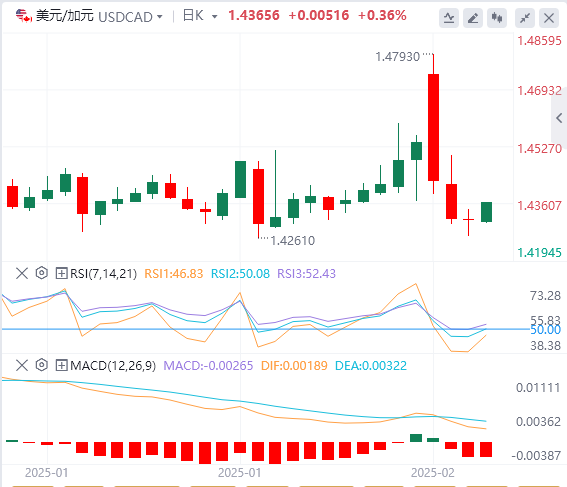
Task: Expand the MACD panel with plus icon
Action: (x=61, y=365)
